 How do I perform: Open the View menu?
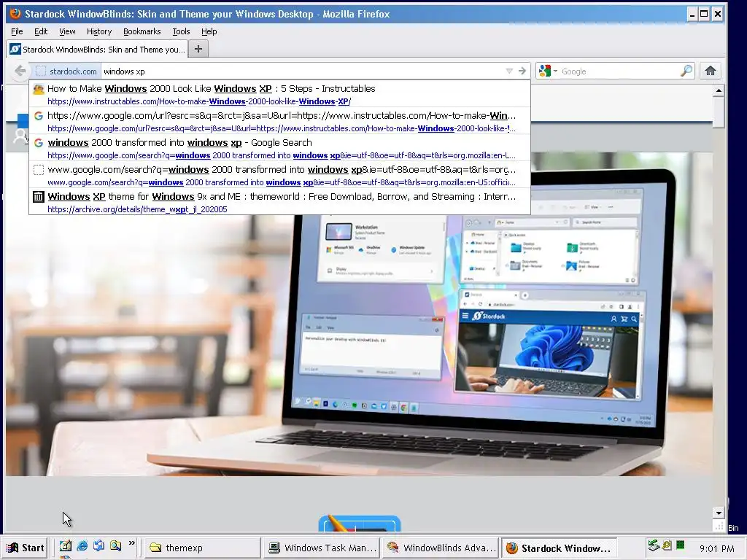pos(67,31)
